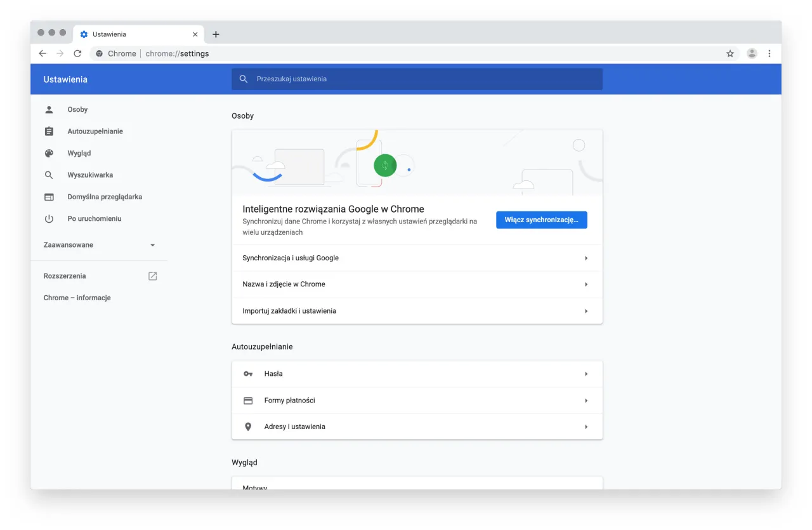Open the Chrome three-dot menu

tap(769, 53)
